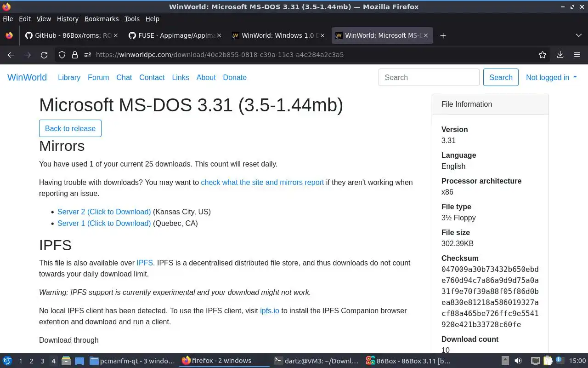Switch to dartz@VM3 terminal in taskbar

(x=316, y=361)
